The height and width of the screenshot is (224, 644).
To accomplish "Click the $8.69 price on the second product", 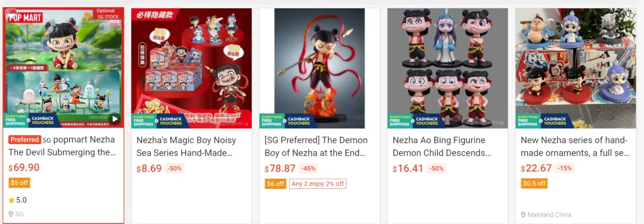I will tap(149, 169).
